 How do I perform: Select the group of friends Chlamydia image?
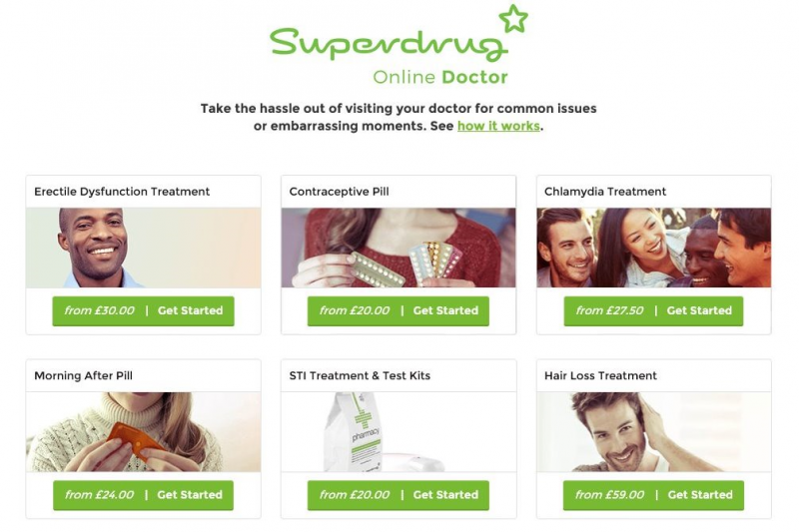pyautogui.click(x=654, y=248)
